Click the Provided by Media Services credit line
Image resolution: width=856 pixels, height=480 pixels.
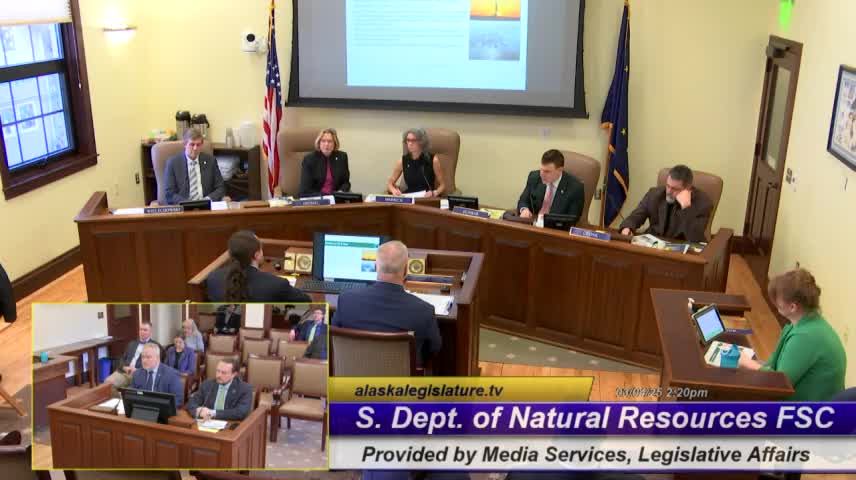coord(586,454)
